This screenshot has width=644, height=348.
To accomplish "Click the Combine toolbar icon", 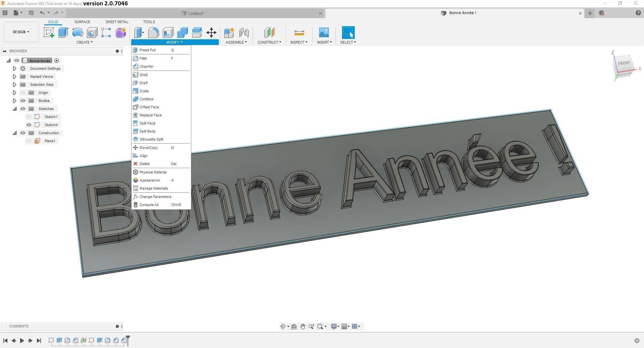I will (x=183, y=33).
